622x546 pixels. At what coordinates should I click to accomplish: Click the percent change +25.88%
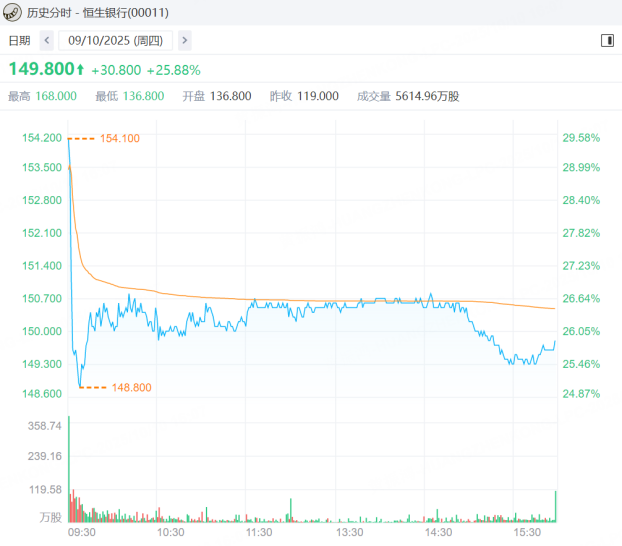click(174, 70)
